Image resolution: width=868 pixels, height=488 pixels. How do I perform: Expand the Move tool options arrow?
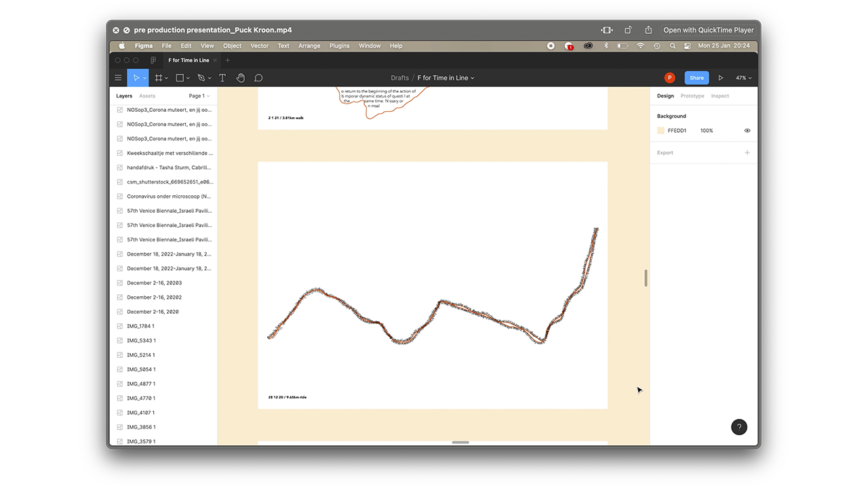(144, 79)
